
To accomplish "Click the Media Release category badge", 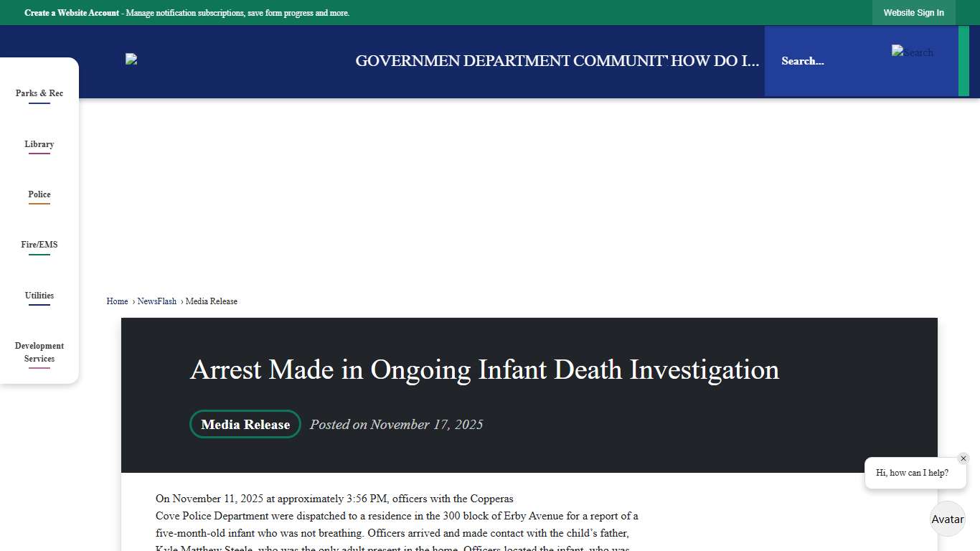I will pos(245,424).
